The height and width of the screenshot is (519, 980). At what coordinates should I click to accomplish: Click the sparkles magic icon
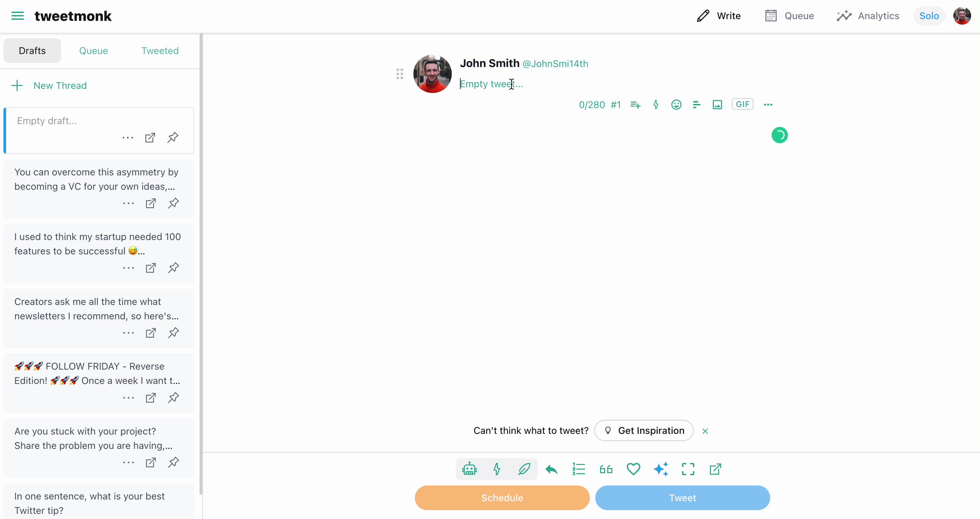click(x=661, y=469)
